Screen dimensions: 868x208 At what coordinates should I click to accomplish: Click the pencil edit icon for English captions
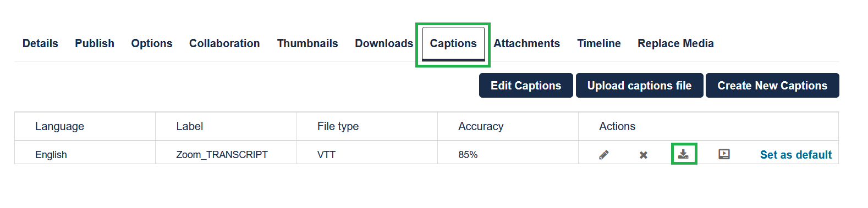point(604,155)
